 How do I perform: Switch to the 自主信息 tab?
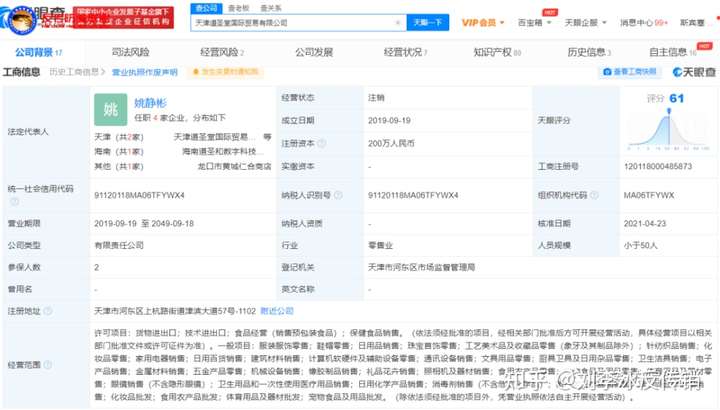click(x=673, y=52)
